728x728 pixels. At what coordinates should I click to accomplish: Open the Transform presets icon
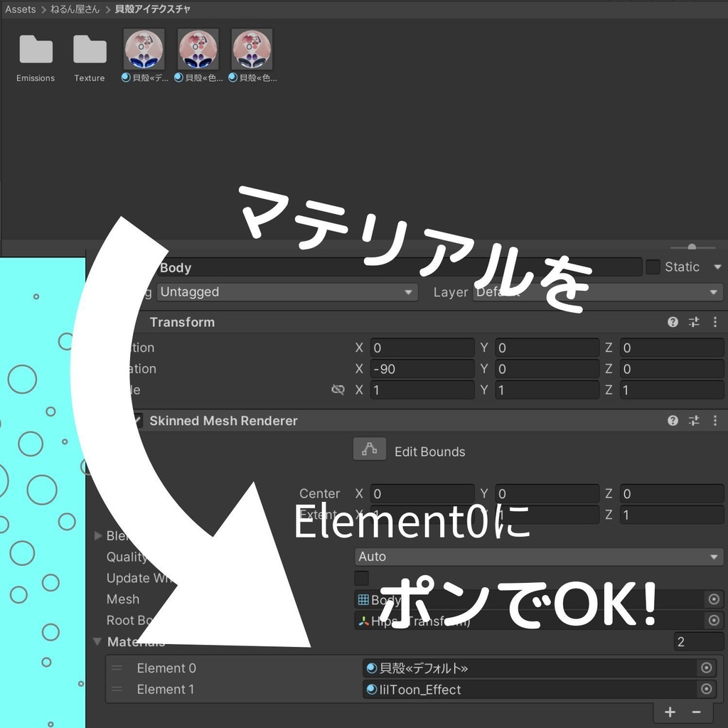click(694, 322)
